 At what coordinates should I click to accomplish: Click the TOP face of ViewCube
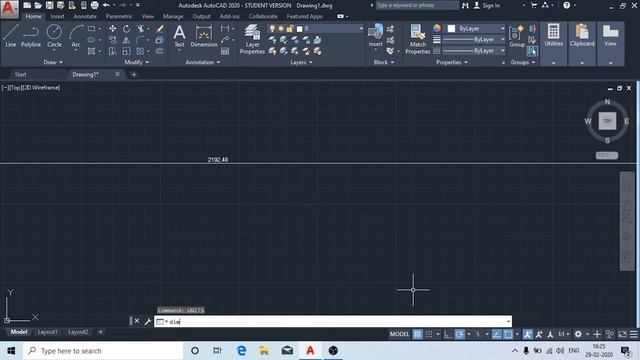607,121
